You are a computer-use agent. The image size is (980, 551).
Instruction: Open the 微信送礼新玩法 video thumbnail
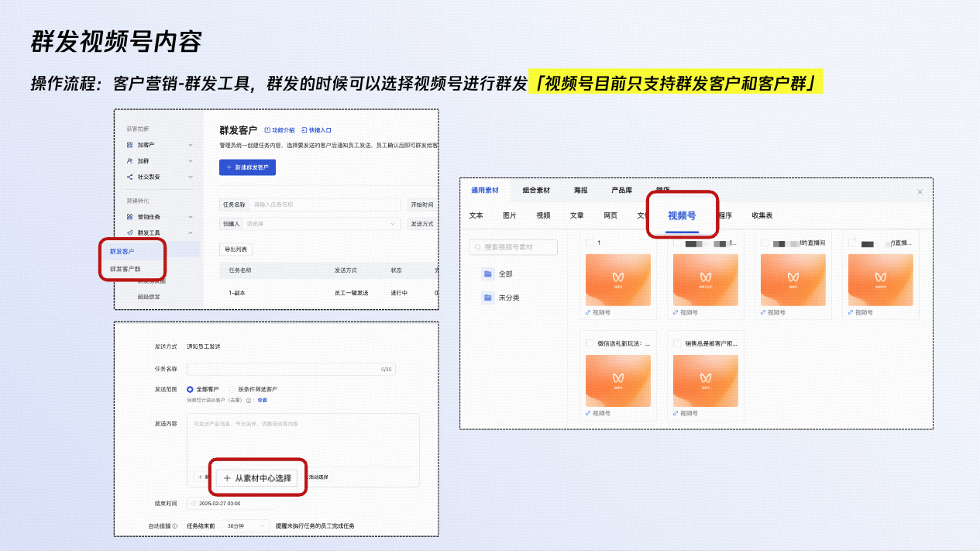[618, 381]
